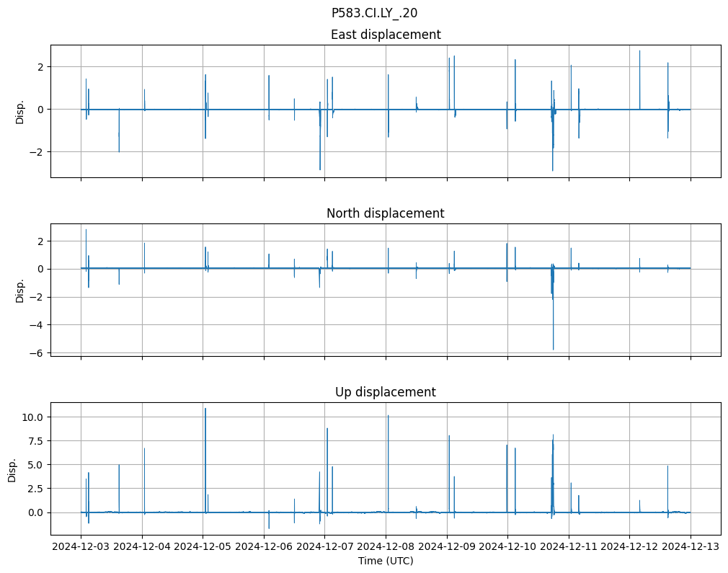Select the 2024-12-12 date tick label
Image resolution: width=728 pixels, height=573 pixels.
coord(629,546)
